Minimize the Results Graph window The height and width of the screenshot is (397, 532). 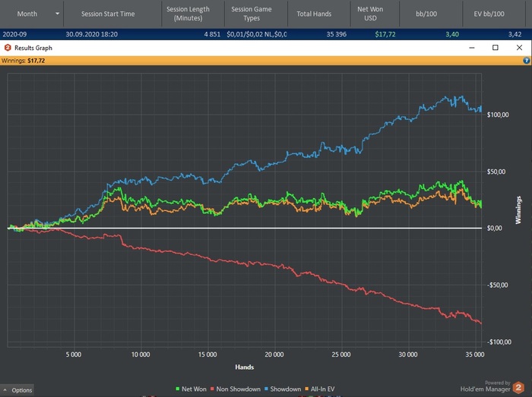472,48
